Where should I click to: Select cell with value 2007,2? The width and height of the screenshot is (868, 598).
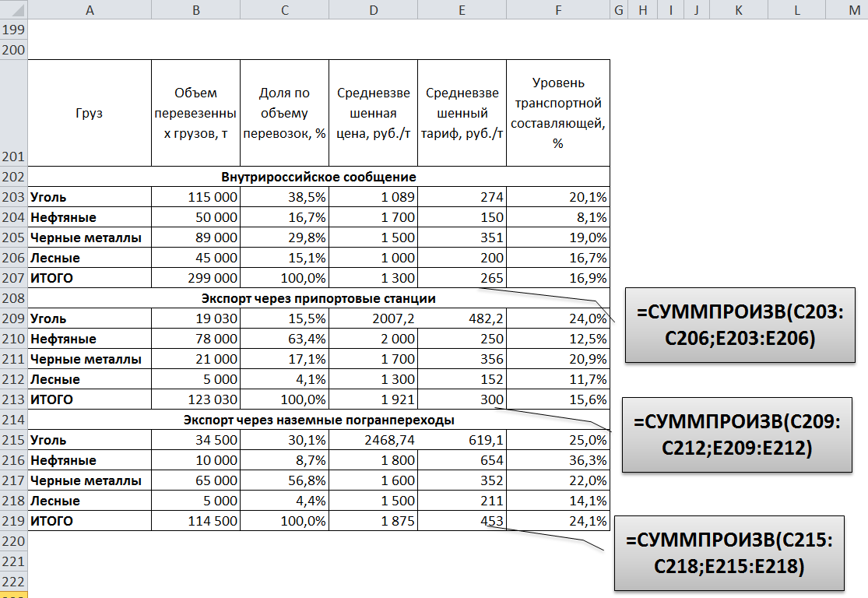(374, 318)
